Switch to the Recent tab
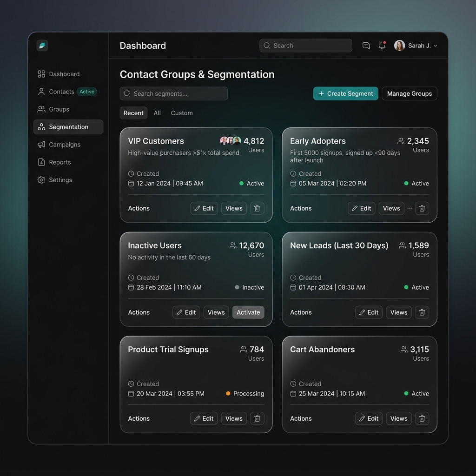The height and width of the screenshot is (476, 476). (x=133, y=113)
